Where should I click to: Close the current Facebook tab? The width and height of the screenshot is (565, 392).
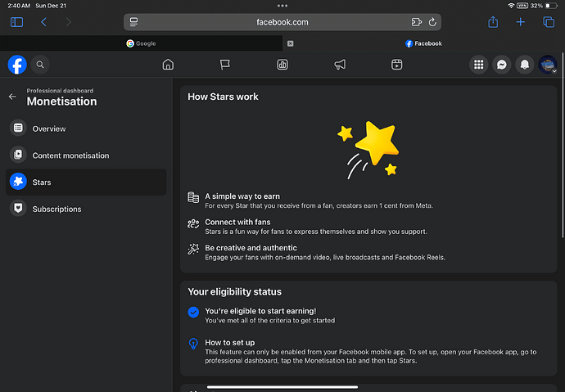tap(291, 43)
